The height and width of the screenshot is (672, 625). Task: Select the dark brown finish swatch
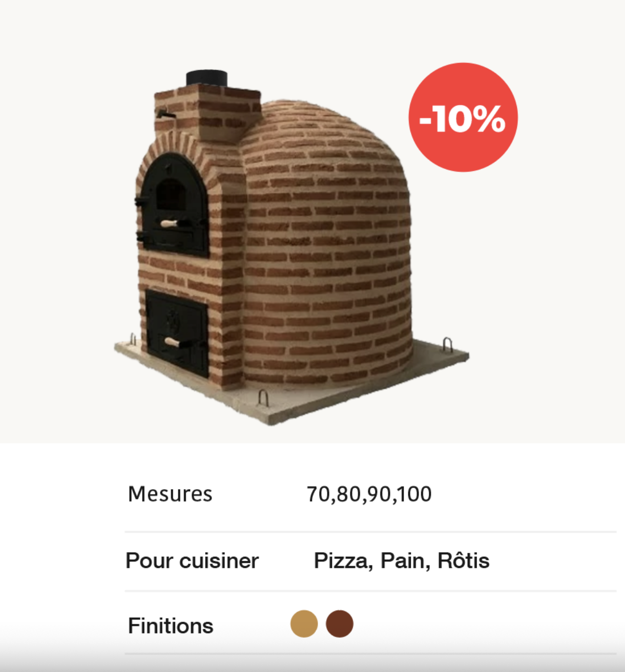(x=340, y=624)
